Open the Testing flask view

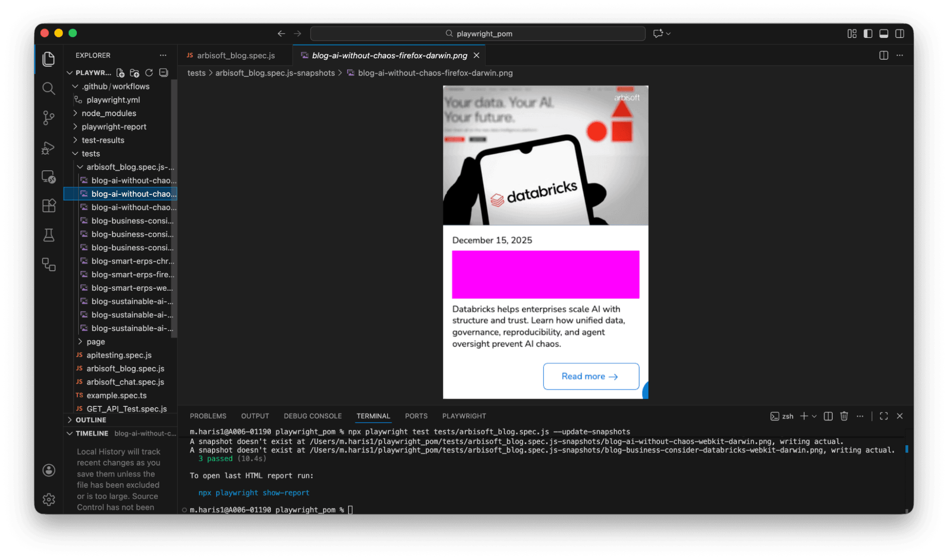click(x=48, y=235)
